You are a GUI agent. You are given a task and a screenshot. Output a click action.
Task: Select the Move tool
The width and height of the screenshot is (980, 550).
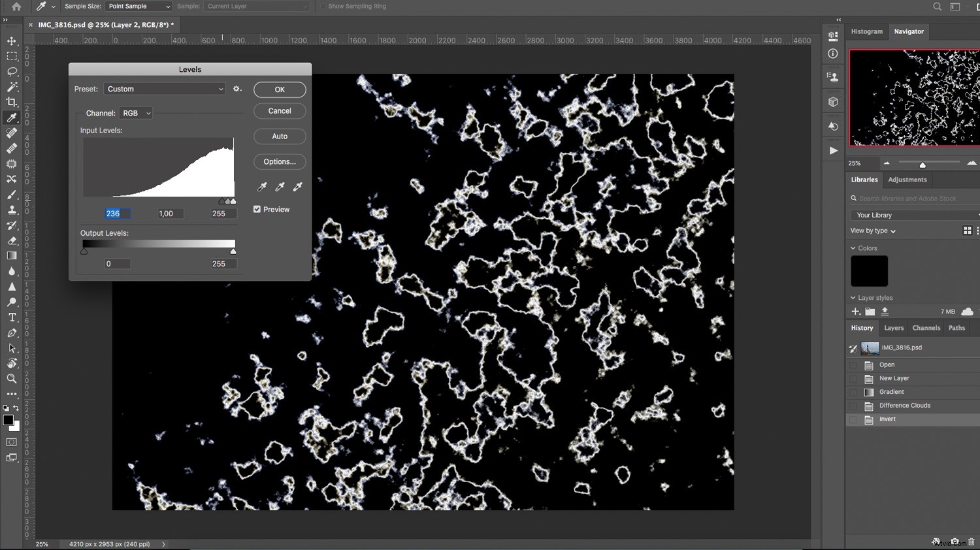click(12, 40)
